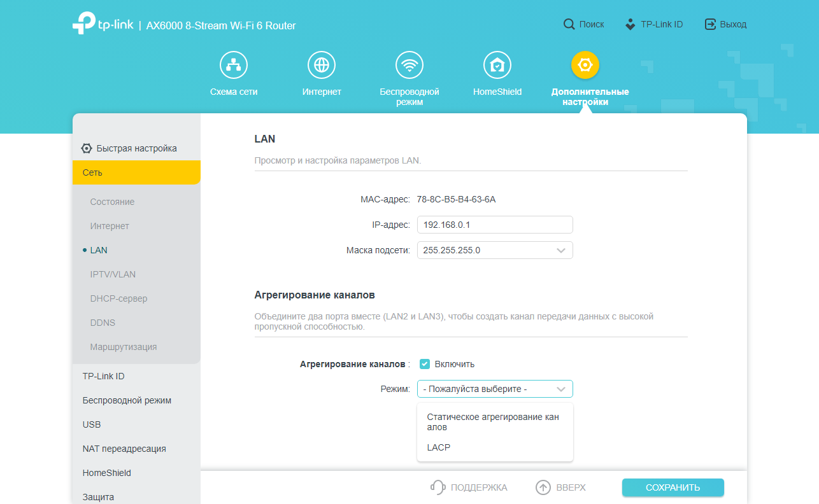The height and width of the screenshot is (504, 819).
Task: Click the up-arrow circle icon
Action: [543, 487]
